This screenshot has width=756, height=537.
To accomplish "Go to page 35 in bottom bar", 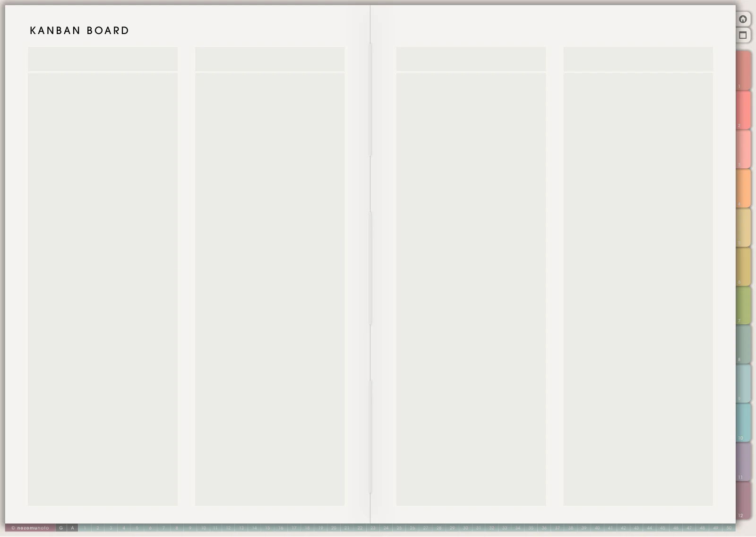I will [531, 528].
